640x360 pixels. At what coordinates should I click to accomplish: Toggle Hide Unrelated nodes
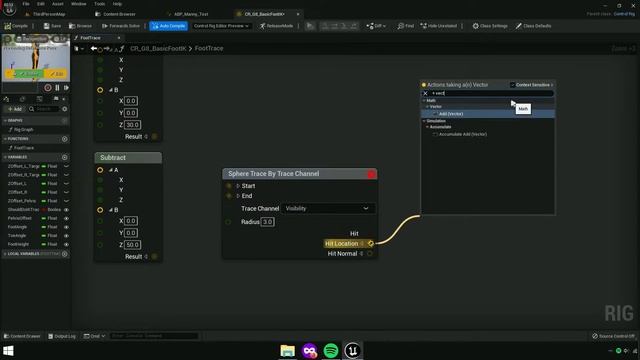click(x=439, y=26)
